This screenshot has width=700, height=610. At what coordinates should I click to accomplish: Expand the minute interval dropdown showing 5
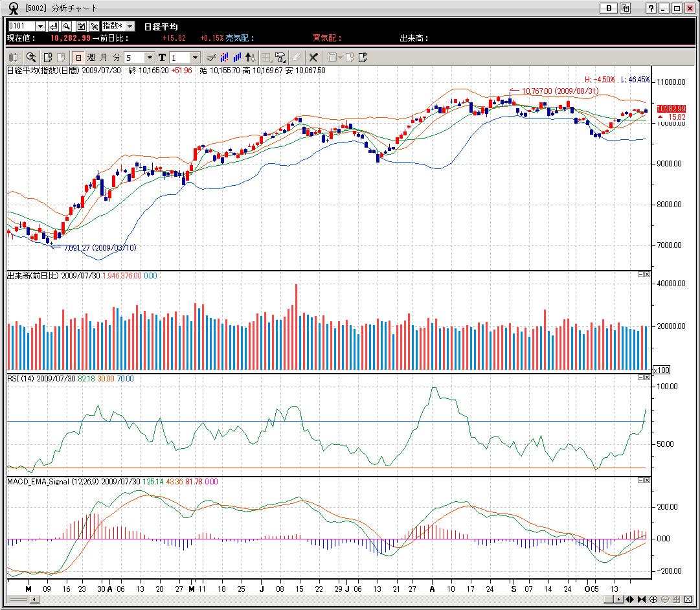150,58
